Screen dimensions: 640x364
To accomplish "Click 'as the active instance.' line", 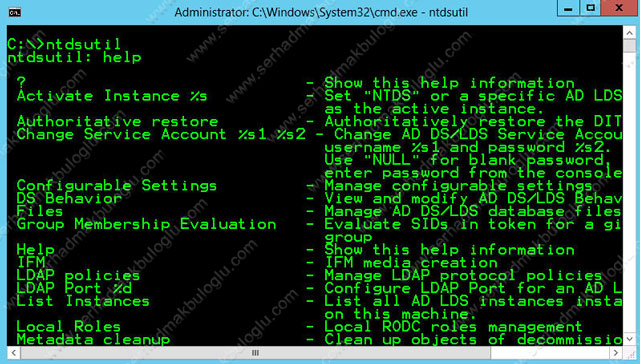I will pos(434,109).
